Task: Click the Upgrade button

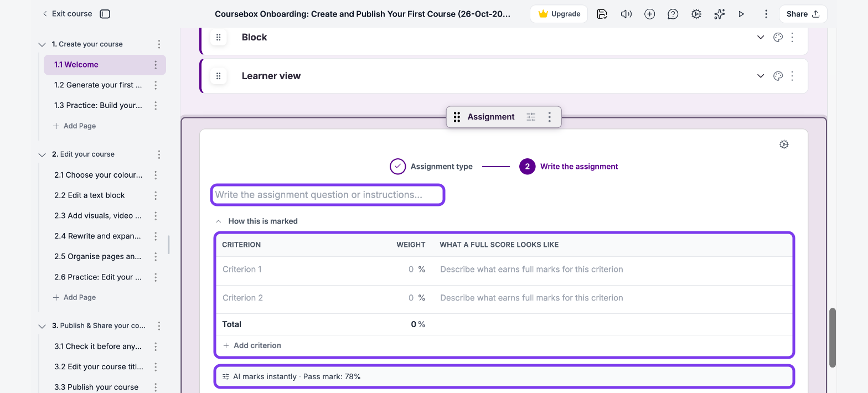Action: (x=559, y=14)
